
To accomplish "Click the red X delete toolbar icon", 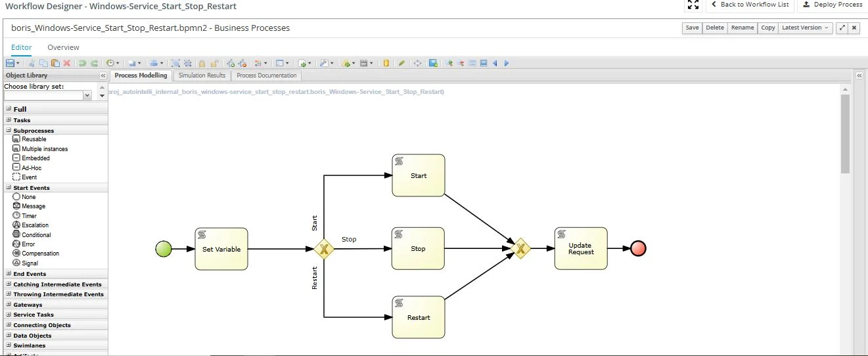I will point(66,63).
